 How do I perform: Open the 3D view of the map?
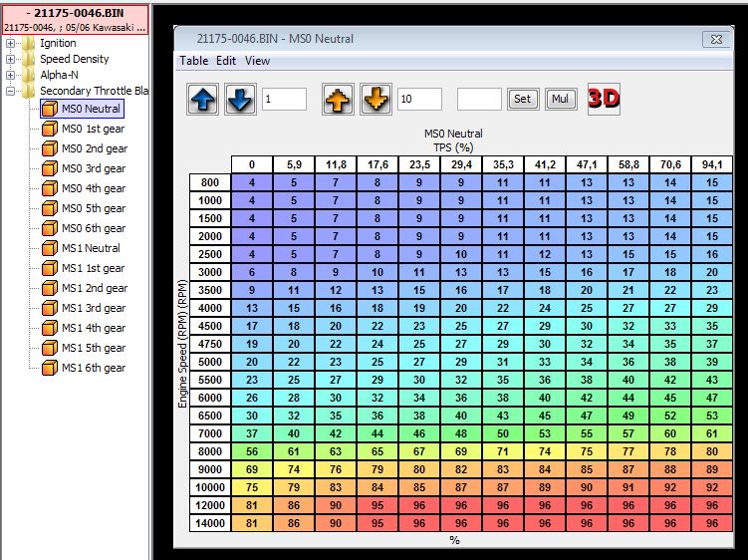coord(604,99)
